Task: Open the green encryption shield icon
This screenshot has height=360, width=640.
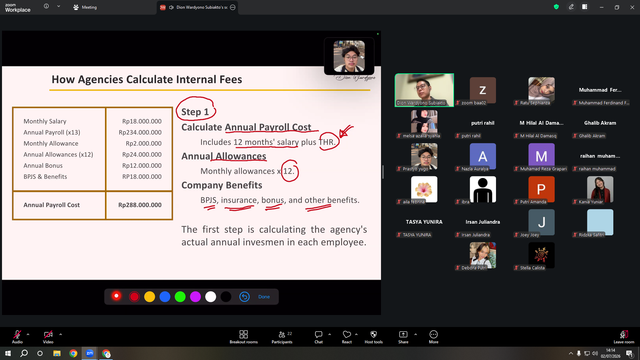Action: [x=556, y=7]
